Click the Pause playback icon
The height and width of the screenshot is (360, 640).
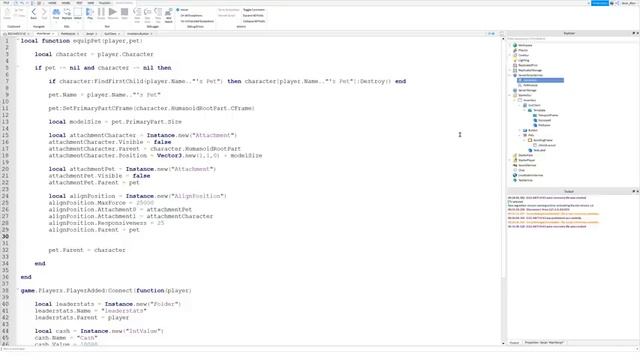(101, 13)
